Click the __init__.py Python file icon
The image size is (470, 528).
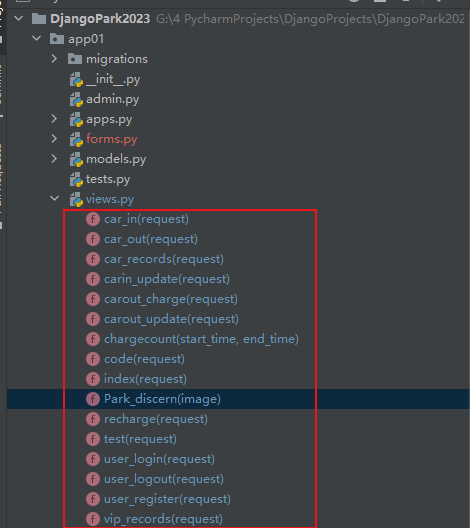tap(76, 79)
